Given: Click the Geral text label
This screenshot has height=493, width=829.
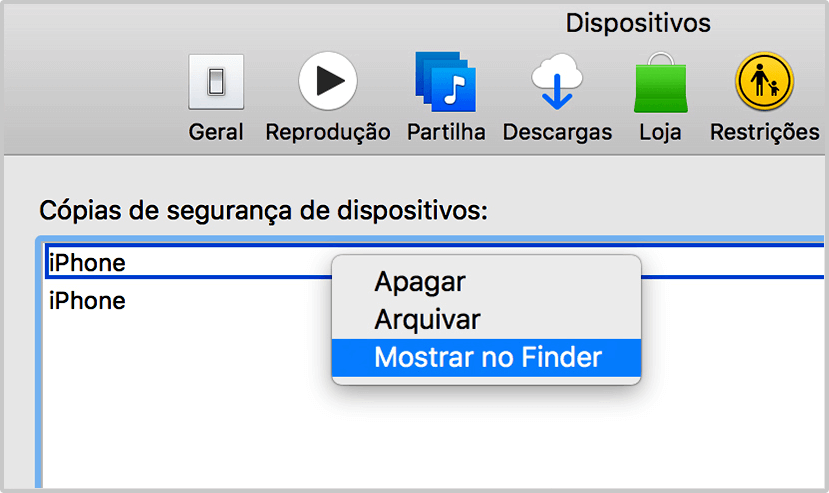Looking at the screenshot, I should (216, 132).
